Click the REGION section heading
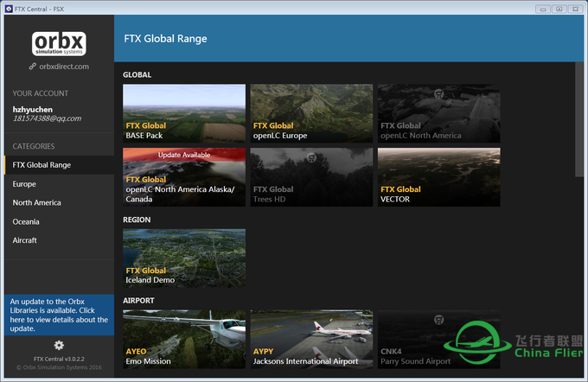Viewport: 588px width, 382px height. [x=137, y=220]
